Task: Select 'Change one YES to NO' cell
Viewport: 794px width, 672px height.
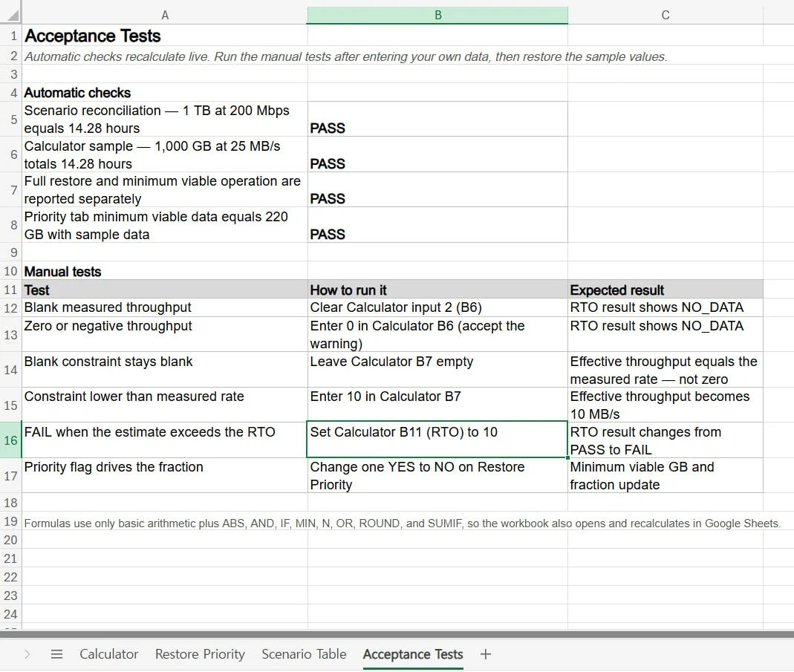Action: tap(437, 475)
